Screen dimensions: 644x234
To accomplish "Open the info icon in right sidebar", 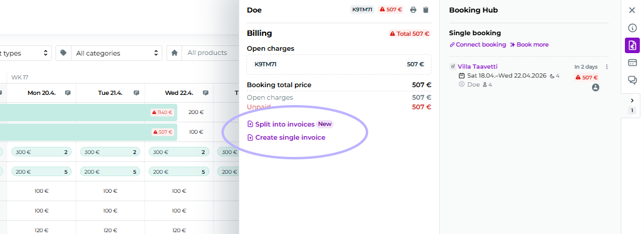I will (632, 28).
